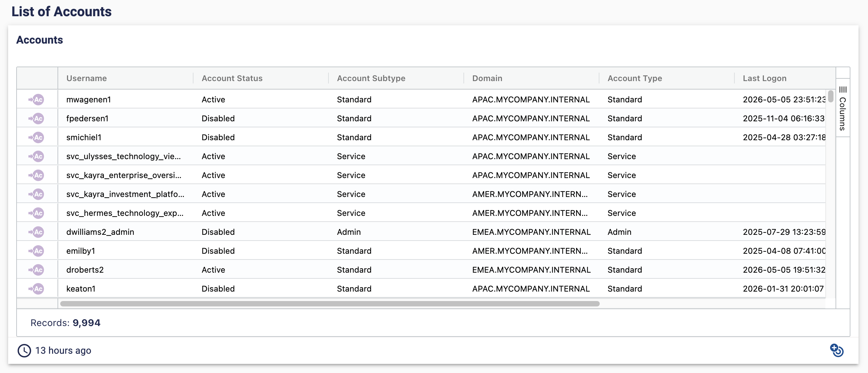The image size is (868, 373).
Task: Open account icon for svc_kayra_enterprise row
Action: pos(36,175)
